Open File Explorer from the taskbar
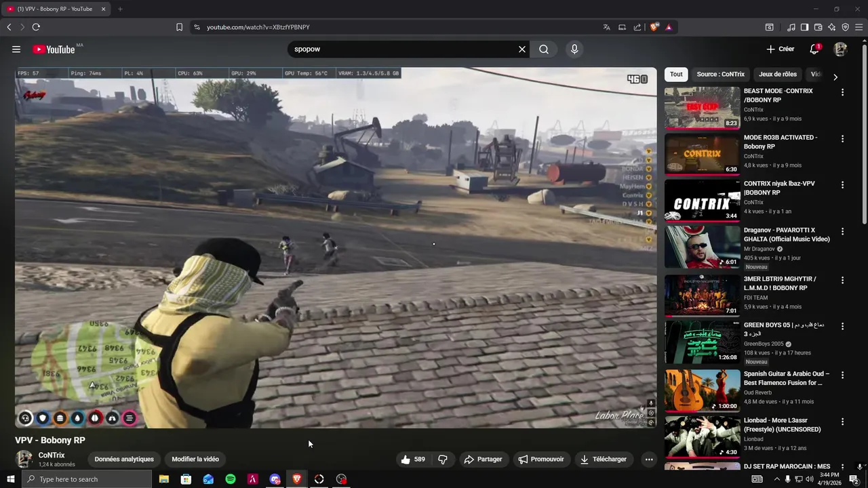Viewport: 868px width, 488px height. 164,479
